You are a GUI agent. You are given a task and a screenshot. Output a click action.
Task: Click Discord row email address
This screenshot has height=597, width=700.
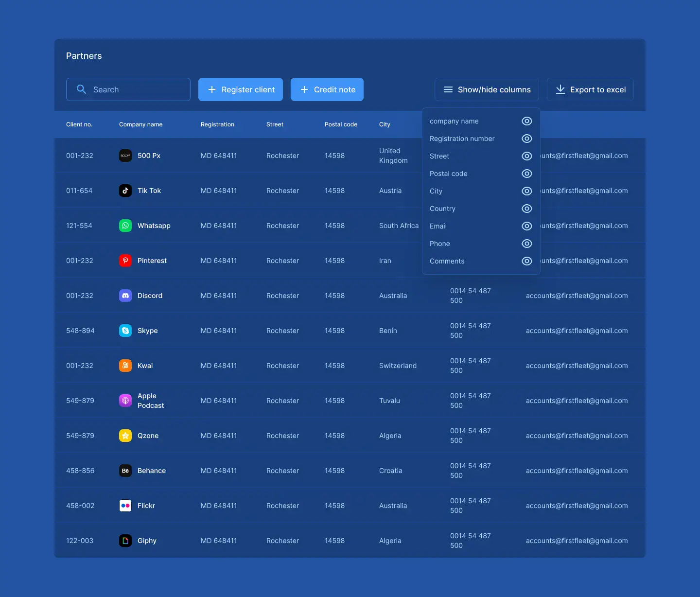coord(577,296)
